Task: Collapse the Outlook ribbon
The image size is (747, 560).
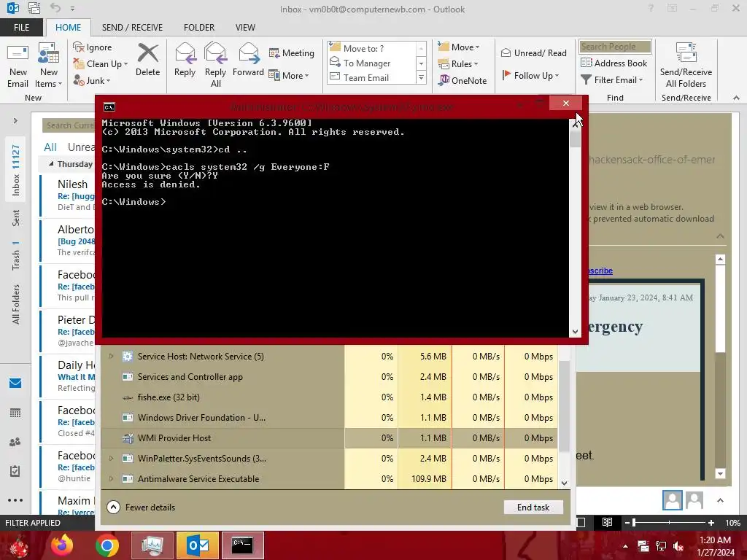Action: click(x=736, y=98)
